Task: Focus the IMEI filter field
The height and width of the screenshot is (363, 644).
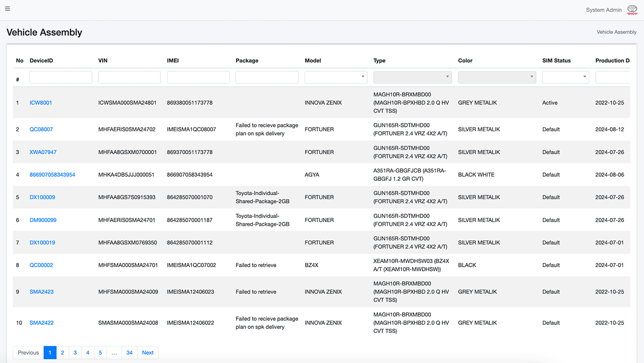Action: coord(198,77)
